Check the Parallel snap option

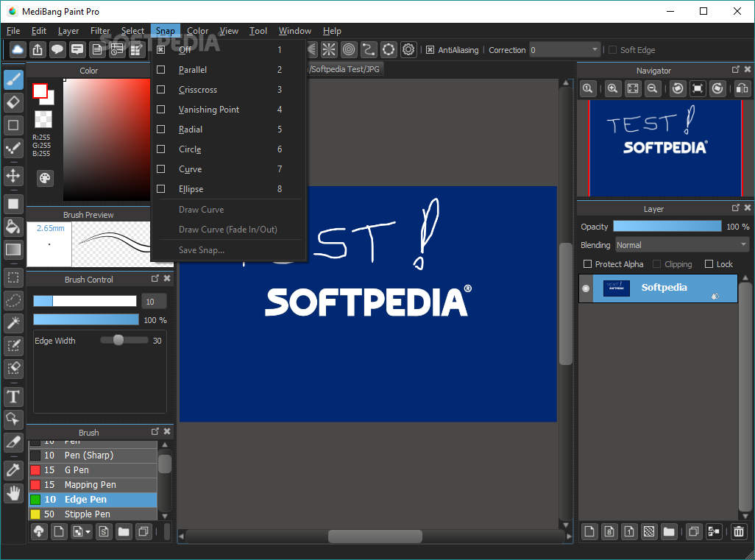[x=161, y=70]
